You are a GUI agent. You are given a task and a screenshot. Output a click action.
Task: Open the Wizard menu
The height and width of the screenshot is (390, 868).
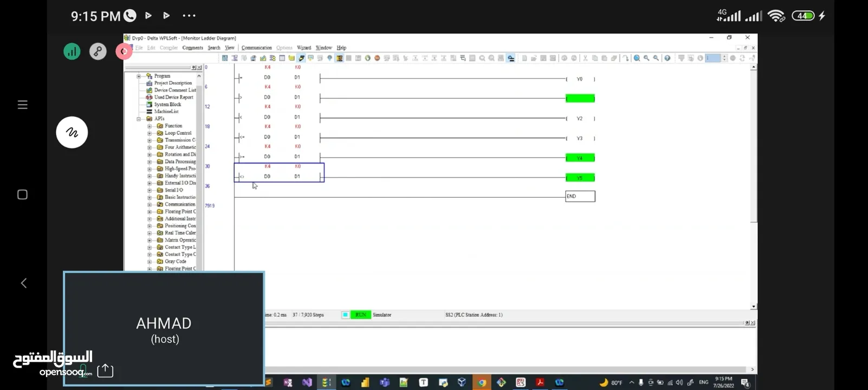304,48
